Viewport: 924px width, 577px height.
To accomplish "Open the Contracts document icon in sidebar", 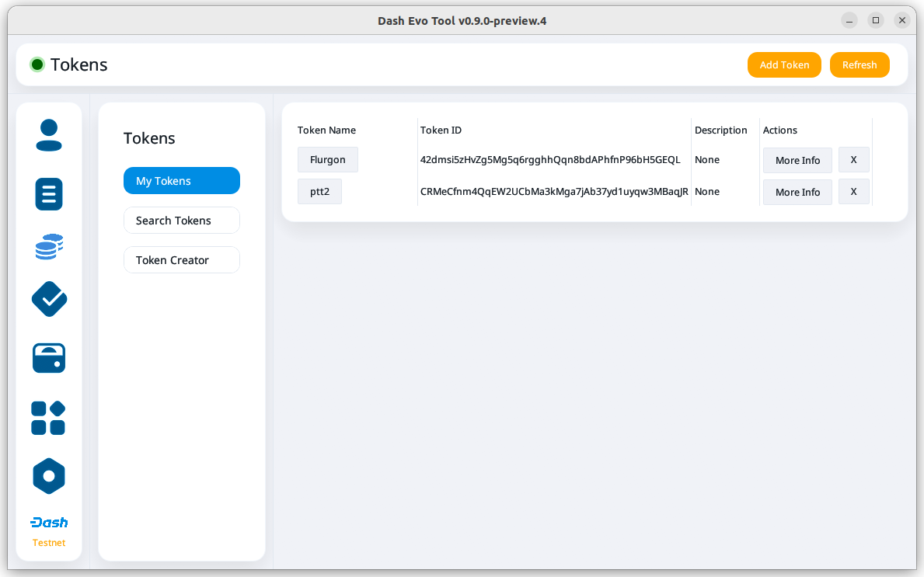I will point(49,194).
